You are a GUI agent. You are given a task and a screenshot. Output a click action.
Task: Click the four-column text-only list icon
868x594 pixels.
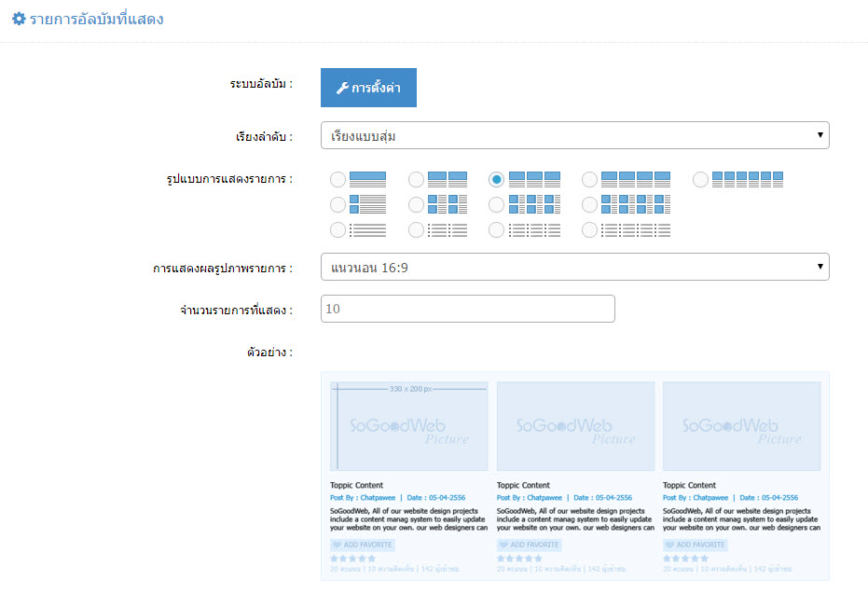point(636,230)
